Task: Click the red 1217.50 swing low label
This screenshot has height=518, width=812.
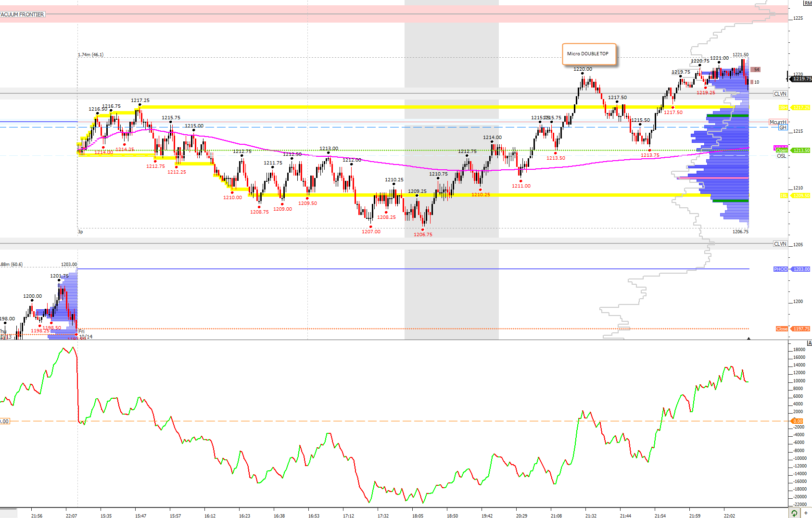Action: pos(673,113)
